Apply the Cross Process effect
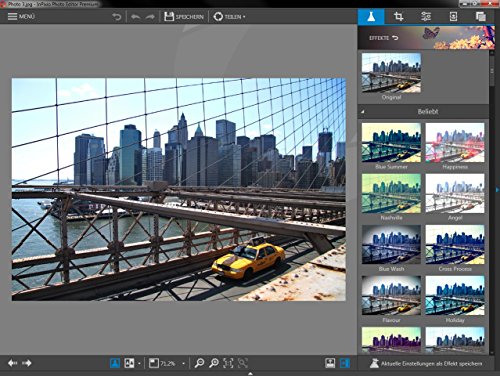The width and height of the screenshot is (500, 376). point(455,244)
